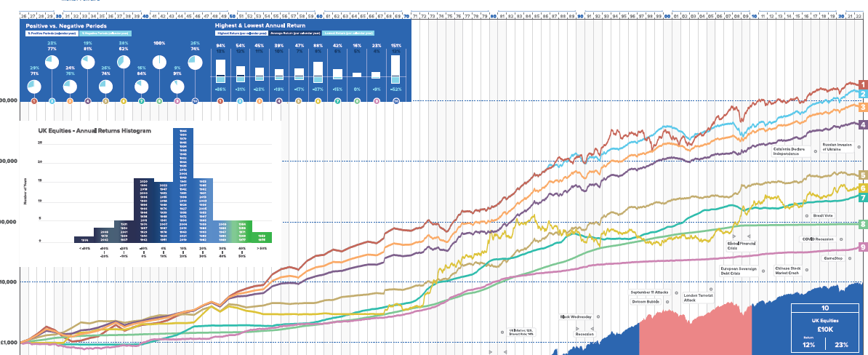
Task: Click circle 9 under Highest & Lowest Annual Return
Action: [x=376, y=101]
